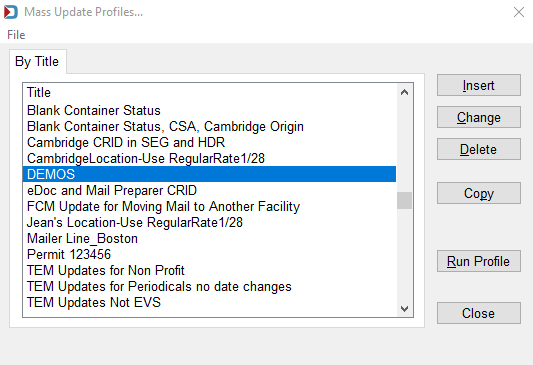Click the list scrollbar thumb

[404, 201]
